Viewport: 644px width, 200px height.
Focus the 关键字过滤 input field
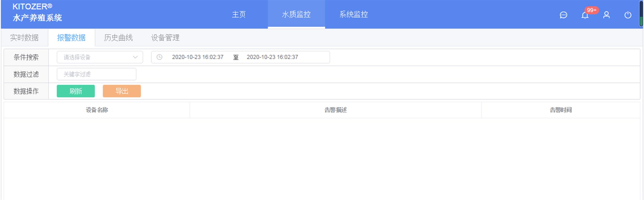point(97,74)
